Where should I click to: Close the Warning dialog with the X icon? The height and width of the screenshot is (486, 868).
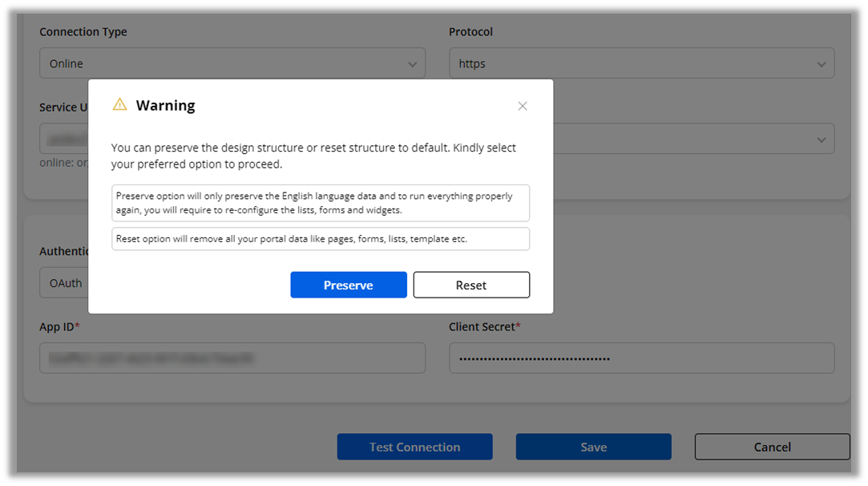pyautogui.click(x=523, y=106)
